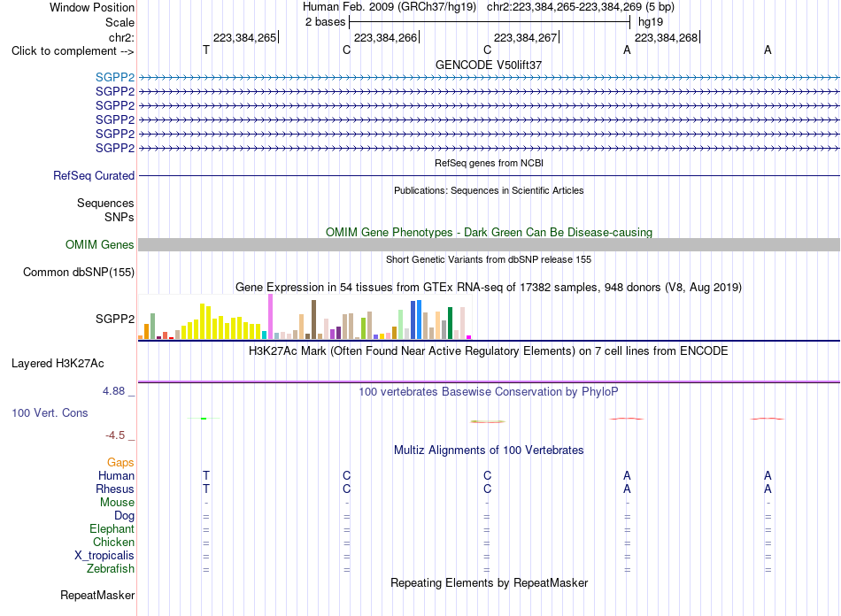Click the '2 bases' scale bar label
The image size is (841, 616).
click(325, 22)
